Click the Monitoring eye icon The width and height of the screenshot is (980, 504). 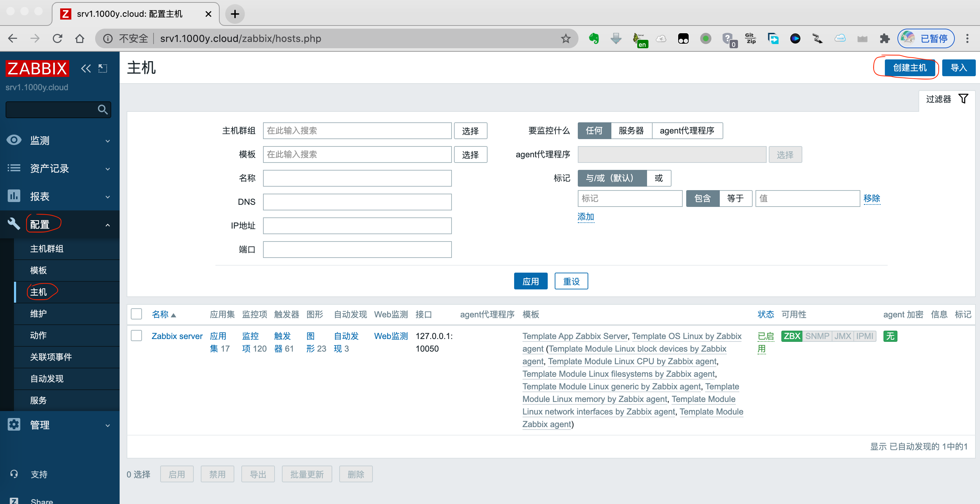click(14, 140)
